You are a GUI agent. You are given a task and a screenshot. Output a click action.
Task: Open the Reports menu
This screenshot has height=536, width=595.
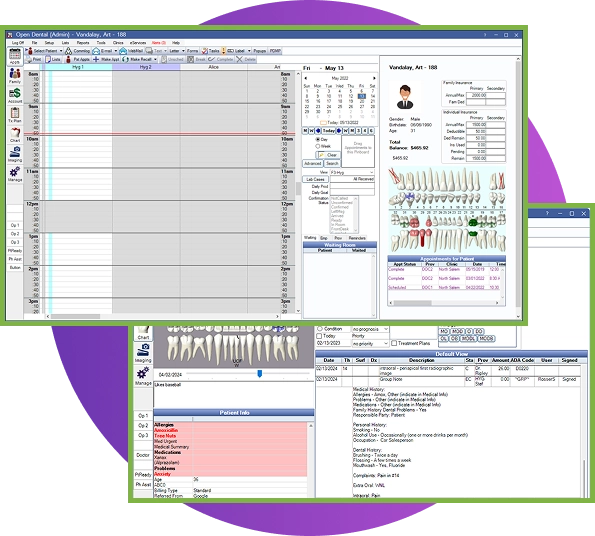83,43
